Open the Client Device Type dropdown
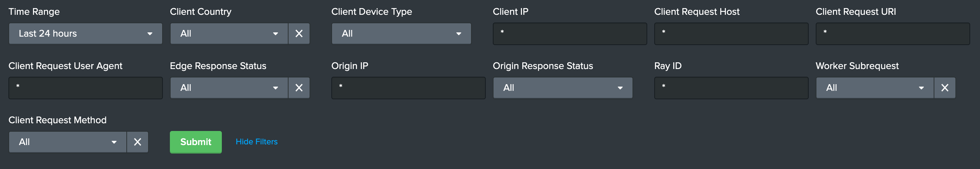The height and width of the screenshot is (169, 980). pos(401,33)
